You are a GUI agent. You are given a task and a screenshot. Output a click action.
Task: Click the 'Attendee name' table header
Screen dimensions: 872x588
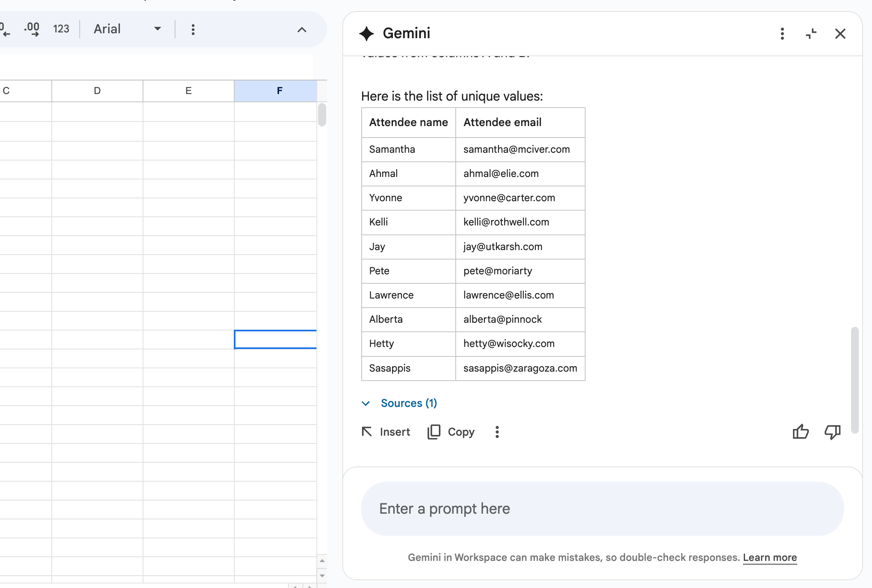click(x=408, y=122)
